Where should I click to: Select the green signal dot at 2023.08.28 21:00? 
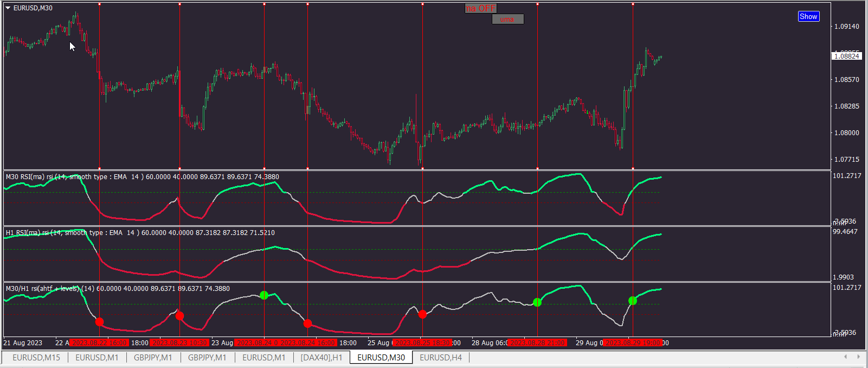(537, 302)
